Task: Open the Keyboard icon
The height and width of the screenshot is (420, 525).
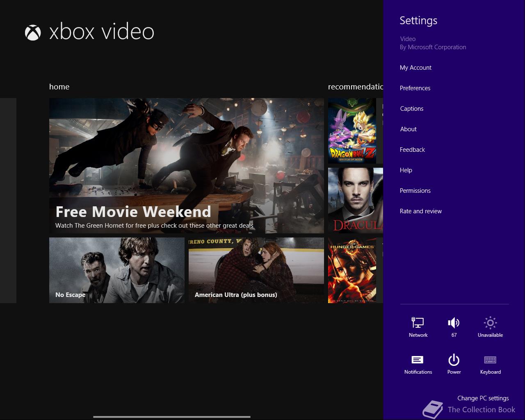Action: (490, 360)
